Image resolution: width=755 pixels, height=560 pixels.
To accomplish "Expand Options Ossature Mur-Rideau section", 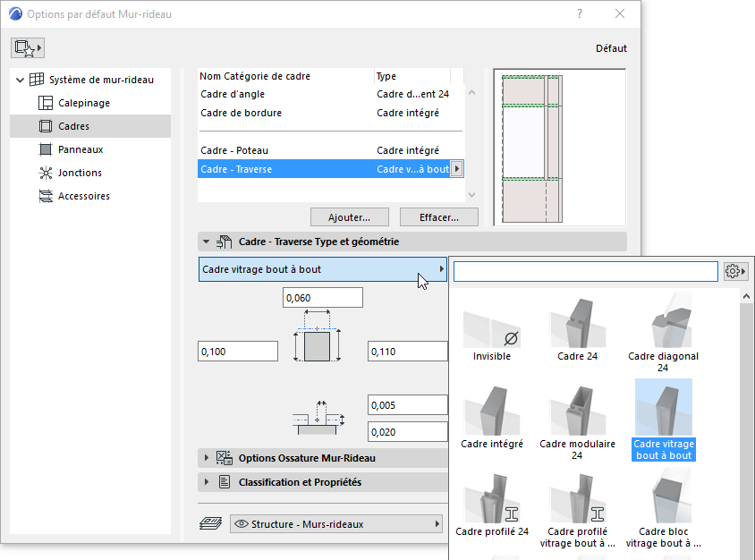I will 208,458.
